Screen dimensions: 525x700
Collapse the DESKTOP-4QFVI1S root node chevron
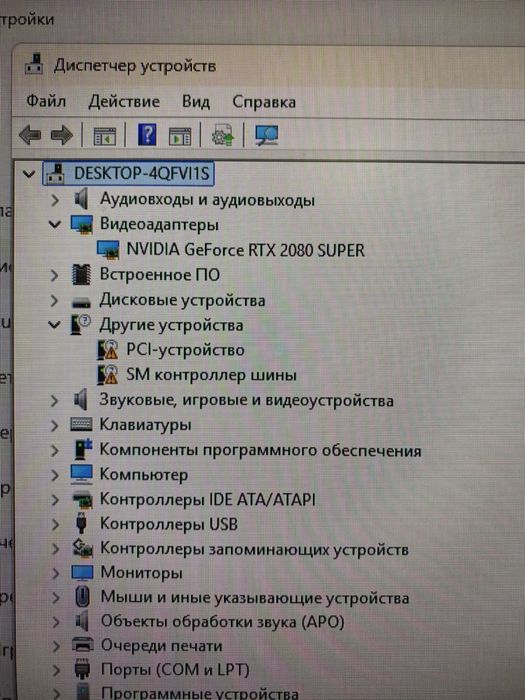[29, 174]
